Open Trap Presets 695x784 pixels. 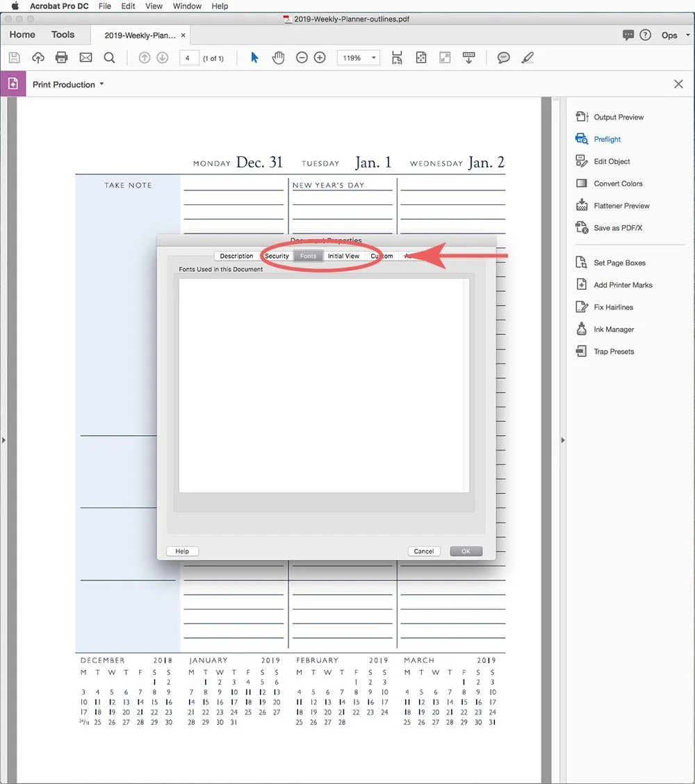coord(611,351)
